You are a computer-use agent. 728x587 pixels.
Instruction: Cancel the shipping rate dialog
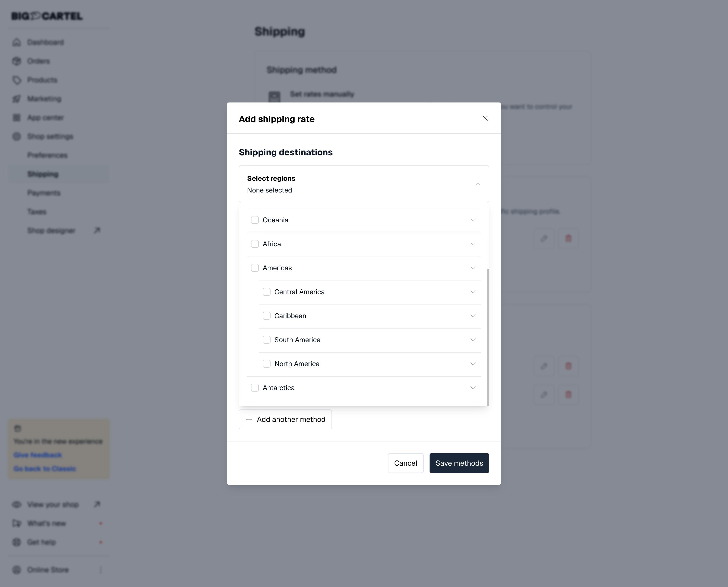(405, 463)
